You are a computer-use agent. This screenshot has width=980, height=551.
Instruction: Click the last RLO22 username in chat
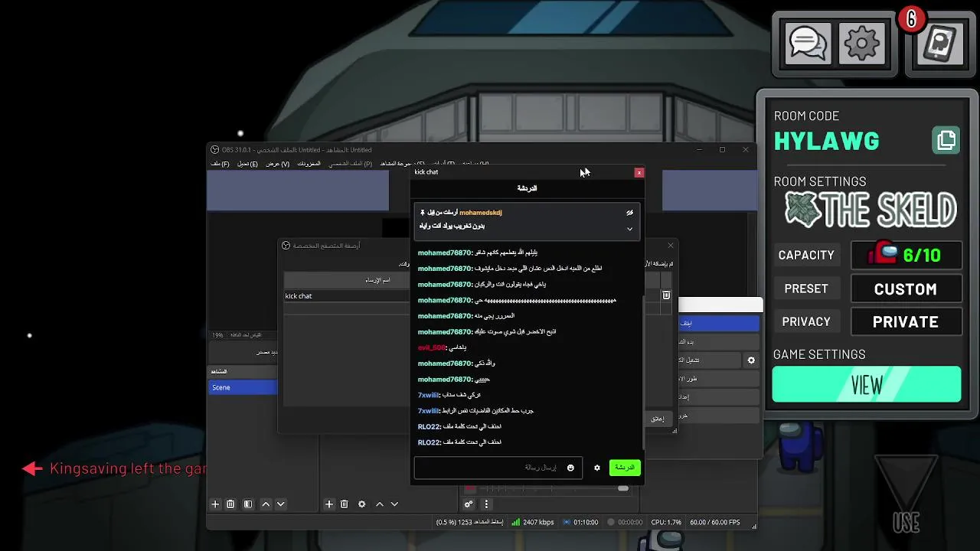[x=429, y=442]
